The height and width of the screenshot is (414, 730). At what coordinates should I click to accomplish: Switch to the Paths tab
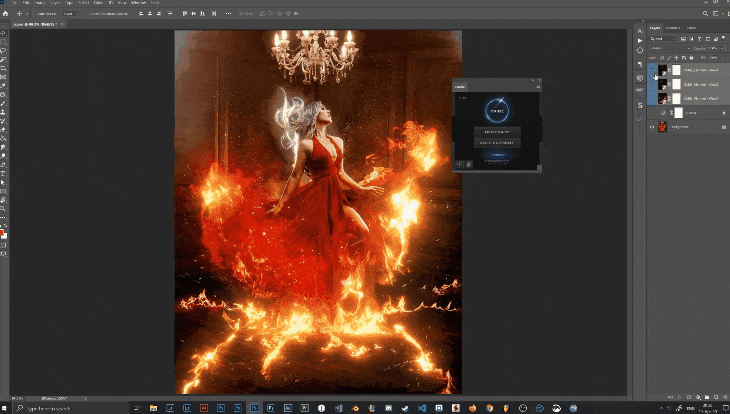click(x=691, y=27)
